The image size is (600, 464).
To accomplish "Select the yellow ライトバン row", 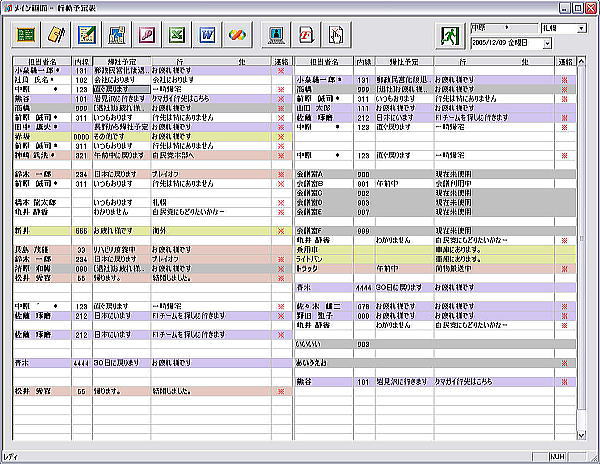I will tap(435, 259).
